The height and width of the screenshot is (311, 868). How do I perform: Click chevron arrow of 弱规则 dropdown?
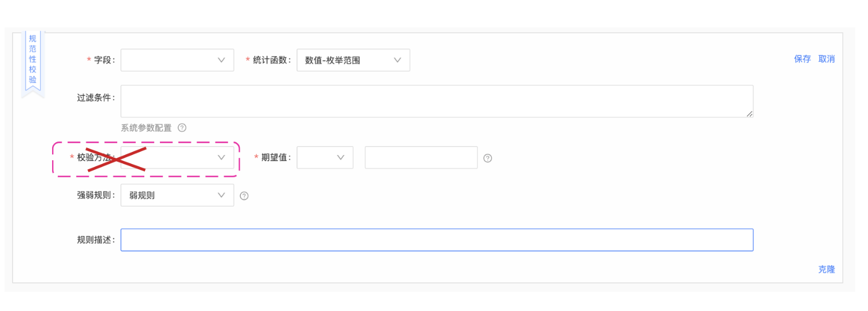[221, 195]
